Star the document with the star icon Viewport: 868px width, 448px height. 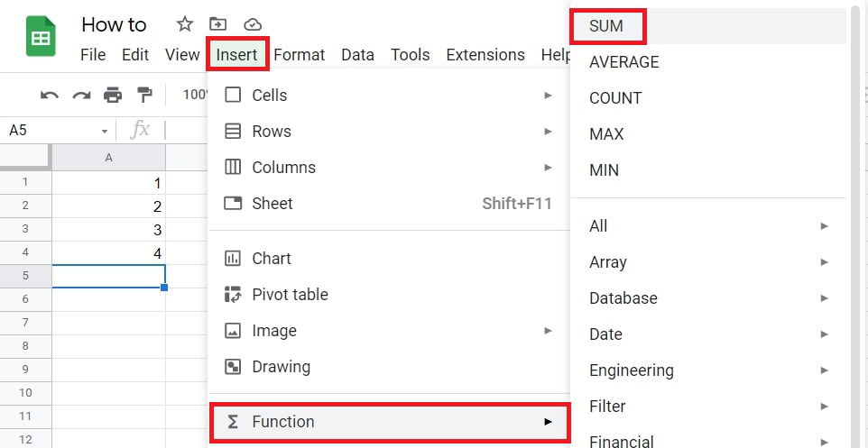point(184,24)
